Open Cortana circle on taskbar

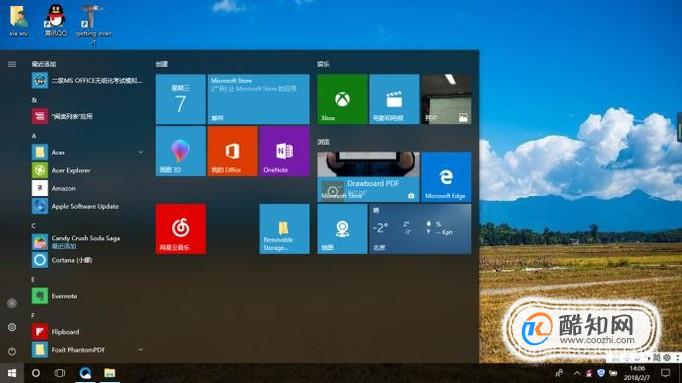pyautogui.click(x=36, y=373)
